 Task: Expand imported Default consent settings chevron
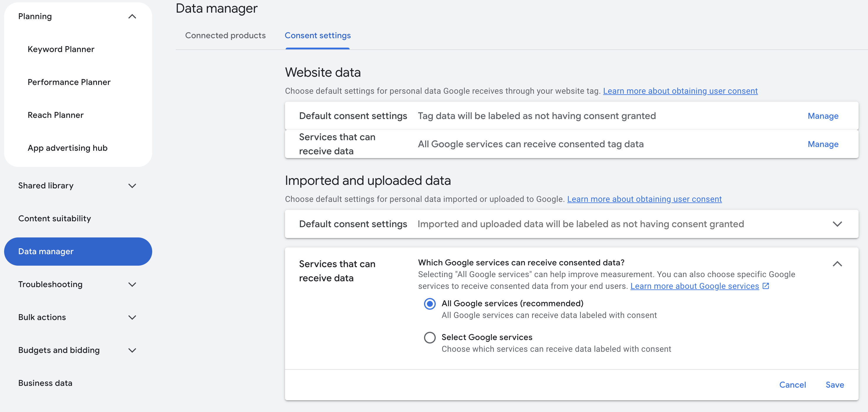click(837, 224)
